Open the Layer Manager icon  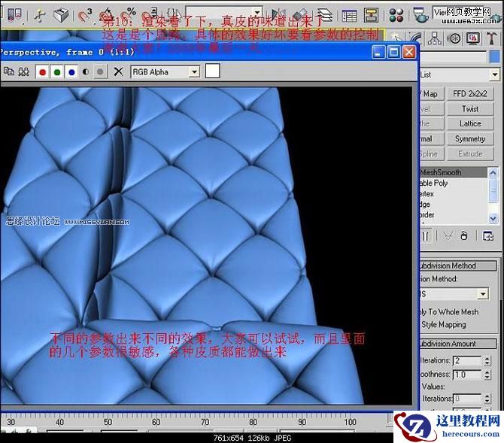click(325, 14)
